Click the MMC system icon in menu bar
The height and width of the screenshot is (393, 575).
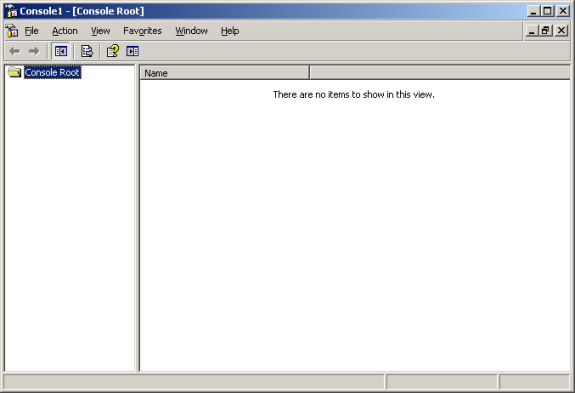coord(12,31)
